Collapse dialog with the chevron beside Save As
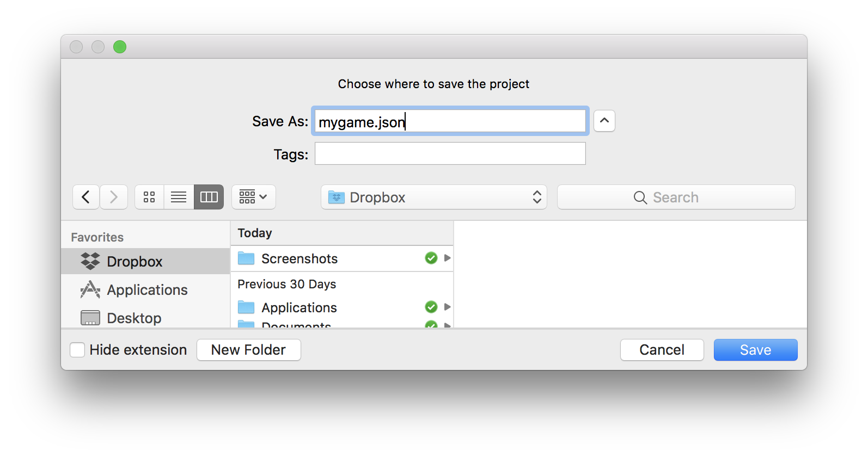 604,121
